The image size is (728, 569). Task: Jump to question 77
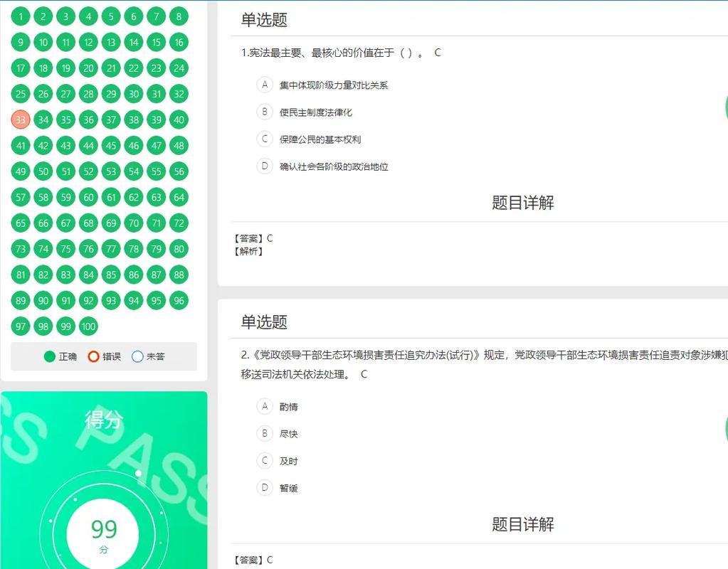(x=111, y=249)
